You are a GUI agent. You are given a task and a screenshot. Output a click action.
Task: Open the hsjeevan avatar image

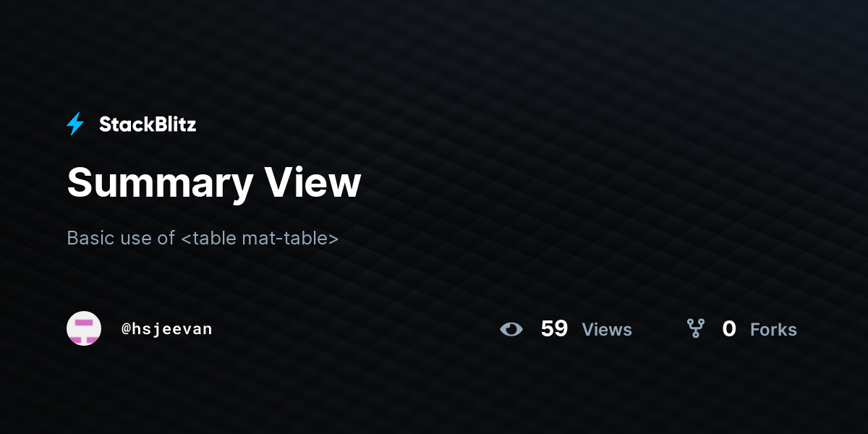[x=84, y=328]
